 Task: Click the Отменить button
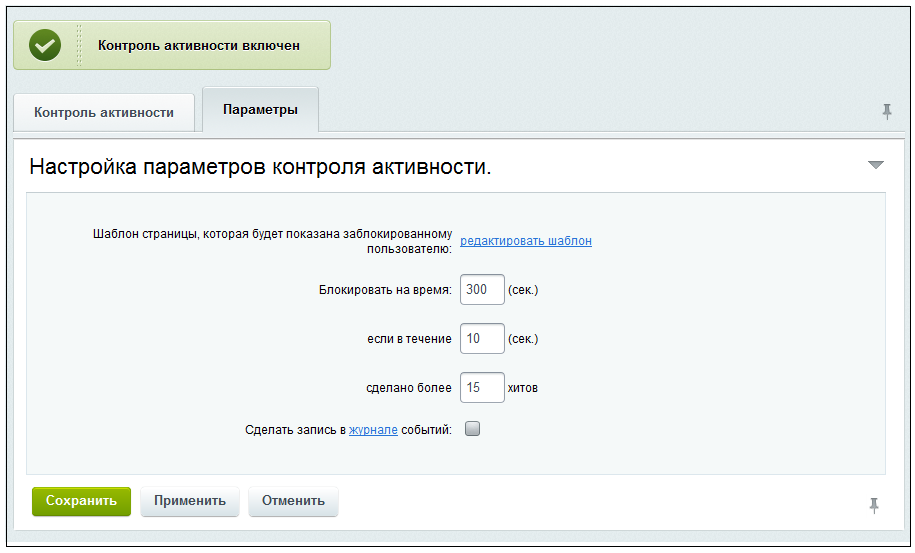pos(293,501)
